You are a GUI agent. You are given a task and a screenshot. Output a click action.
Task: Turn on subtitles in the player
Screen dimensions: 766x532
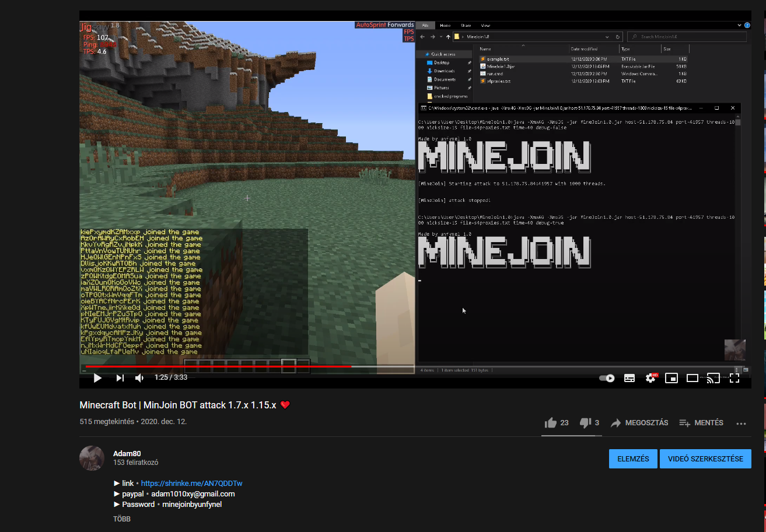tap(629, 378)
